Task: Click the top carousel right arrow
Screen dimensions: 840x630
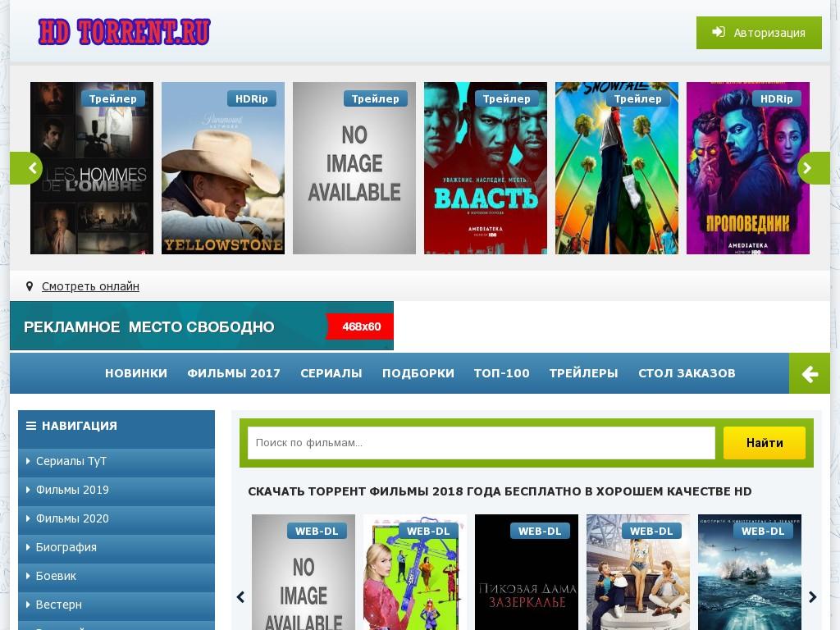Action: [813, 168]
